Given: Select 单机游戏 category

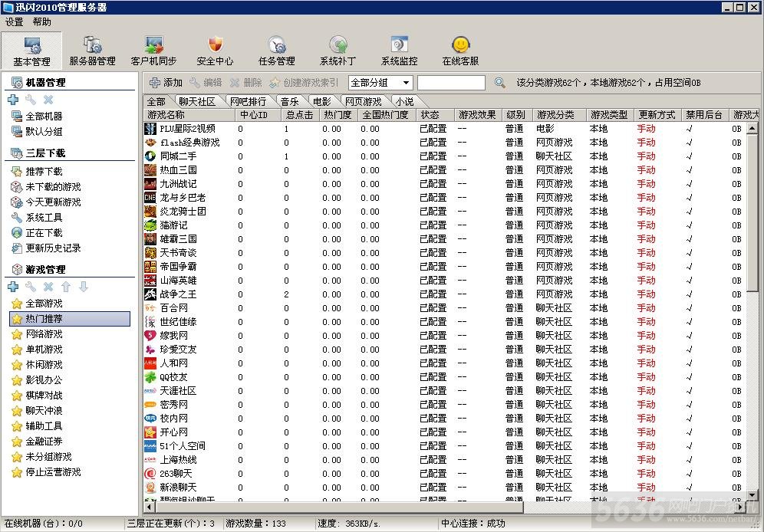Looking at the screenshot, I should click(x=37, y=350).
